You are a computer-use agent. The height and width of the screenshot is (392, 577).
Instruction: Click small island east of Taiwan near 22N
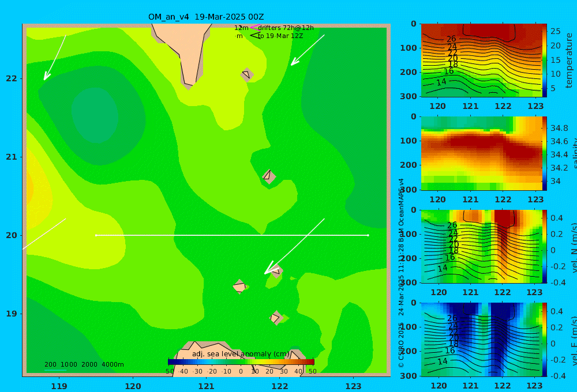click(247, 74)
